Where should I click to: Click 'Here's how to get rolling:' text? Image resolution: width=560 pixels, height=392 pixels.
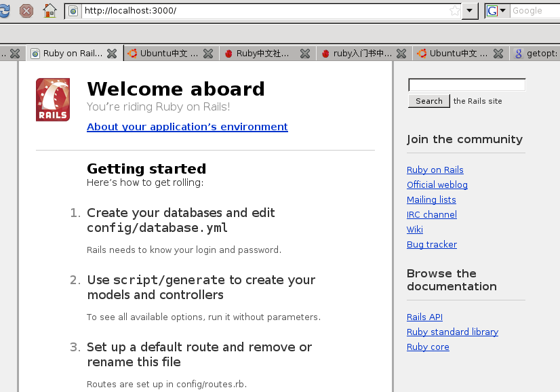[x=145, y=182]
